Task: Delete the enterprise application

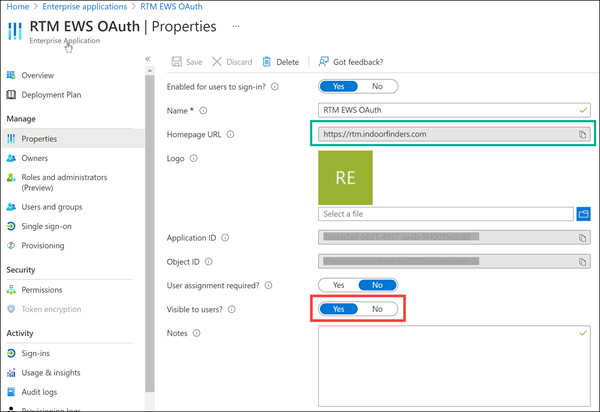Action: pyautogui.click(x=280, y=62)
